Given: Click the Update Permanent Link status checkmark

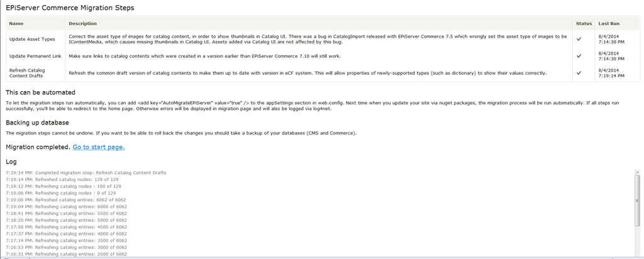Looking at the screenshot, I should click(x=578, y=56).
